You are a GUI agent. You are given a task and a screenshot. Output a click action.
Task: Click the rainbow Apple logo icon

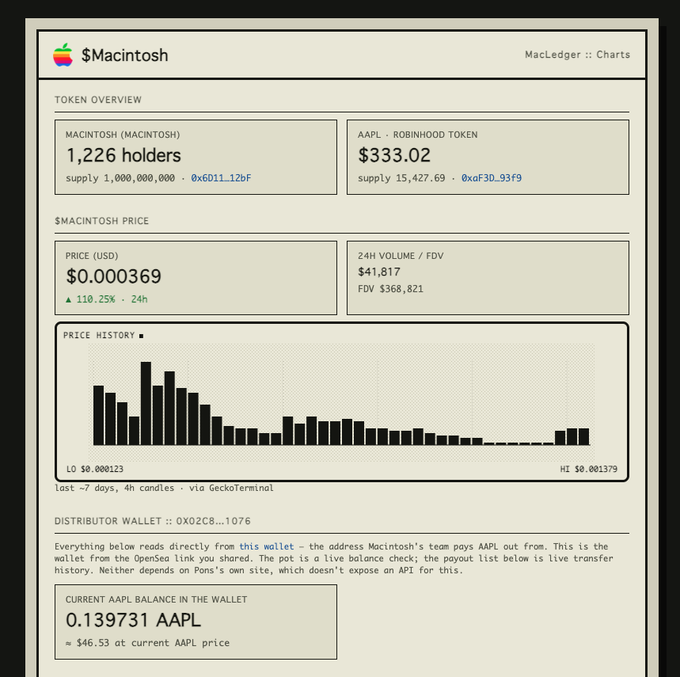[63, 55]
